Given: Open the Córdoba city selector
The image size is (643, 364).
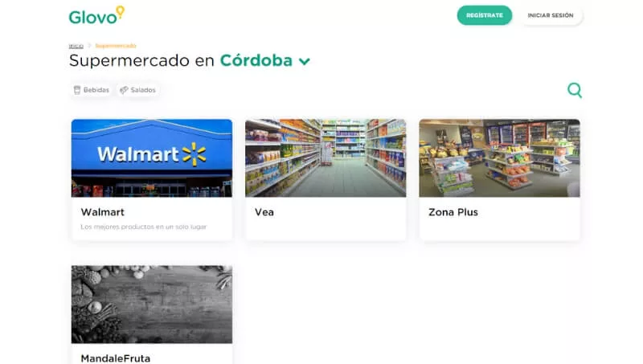Looking at the screenshot, I should pyautogui.click(x=256, y=61).
